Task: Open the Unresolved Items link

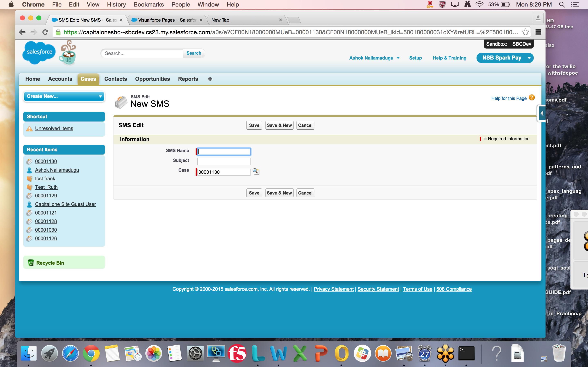Action: point(54,128)
